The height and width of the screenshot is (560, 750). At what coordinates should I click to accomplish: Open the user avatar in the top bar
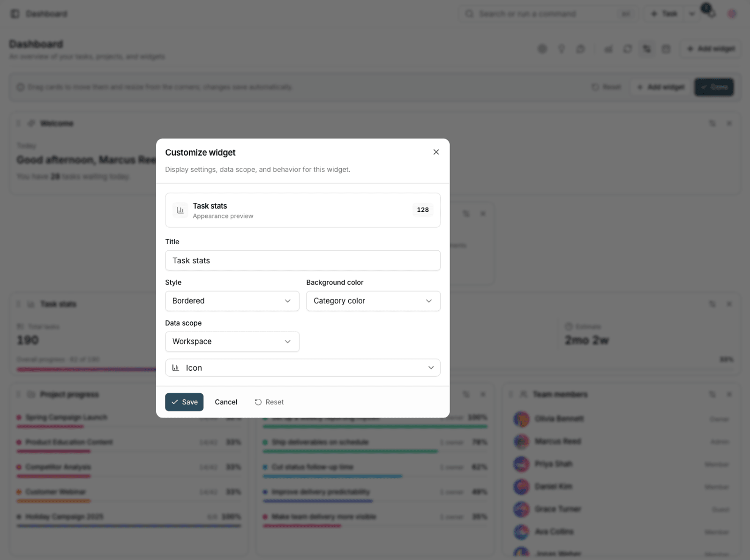click(732, 14)
